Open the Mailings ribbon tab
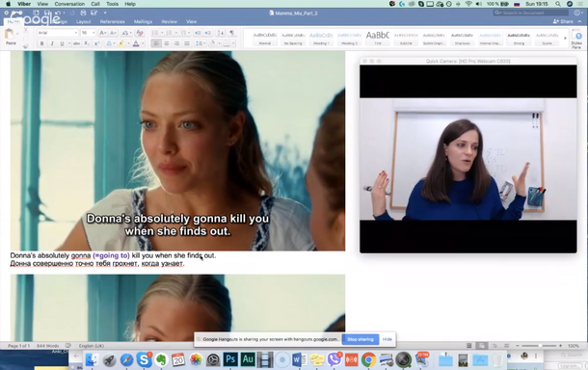This screenshot has width=588, height=370. 143,22
